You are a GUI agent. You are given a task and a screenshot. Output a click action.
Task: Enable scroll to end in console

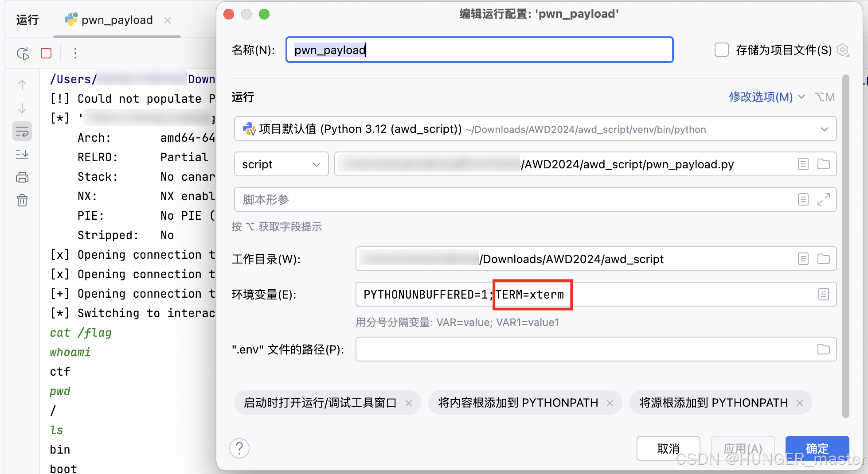[x=22, y=154]
